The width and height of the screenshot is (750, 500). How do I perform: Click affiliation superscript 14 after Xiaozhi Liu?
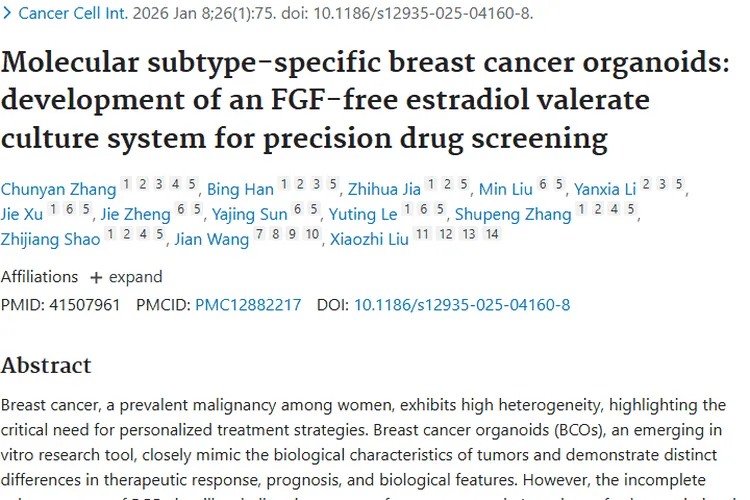coord(490,235)
